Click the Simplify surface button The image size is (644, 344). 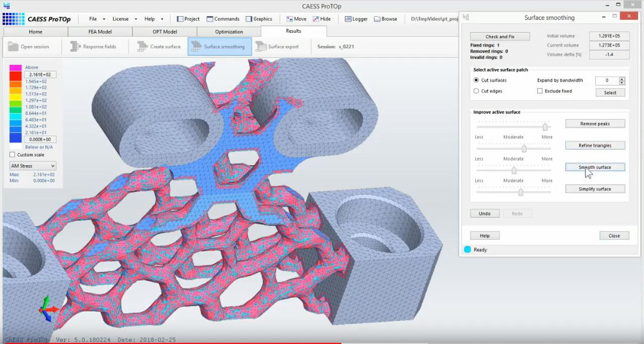coord(595,189)
